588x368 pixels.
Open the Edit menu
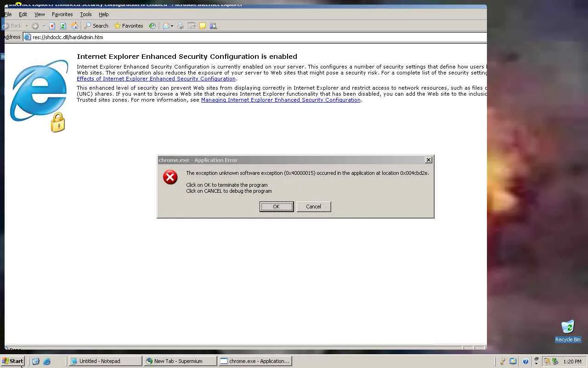click(x=23, y=14)
